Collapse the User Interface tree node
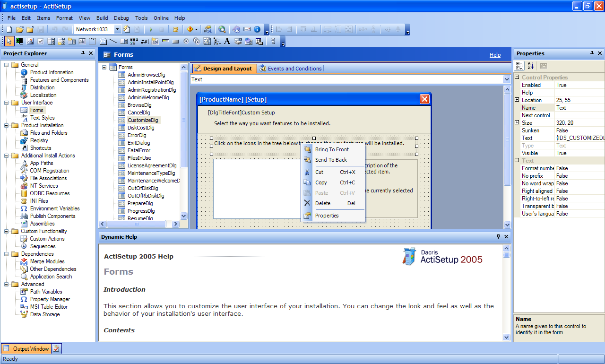This screenshot has width=605, height=364. 7,103
